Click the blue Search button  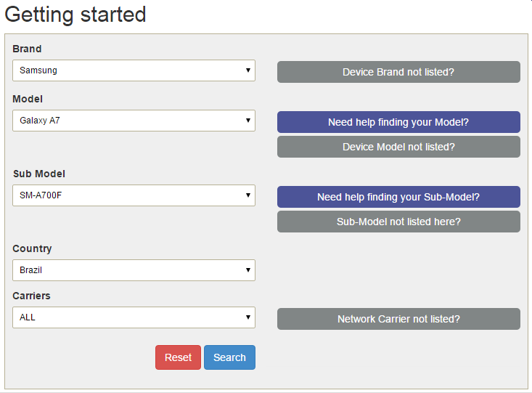tap(229, 357)
